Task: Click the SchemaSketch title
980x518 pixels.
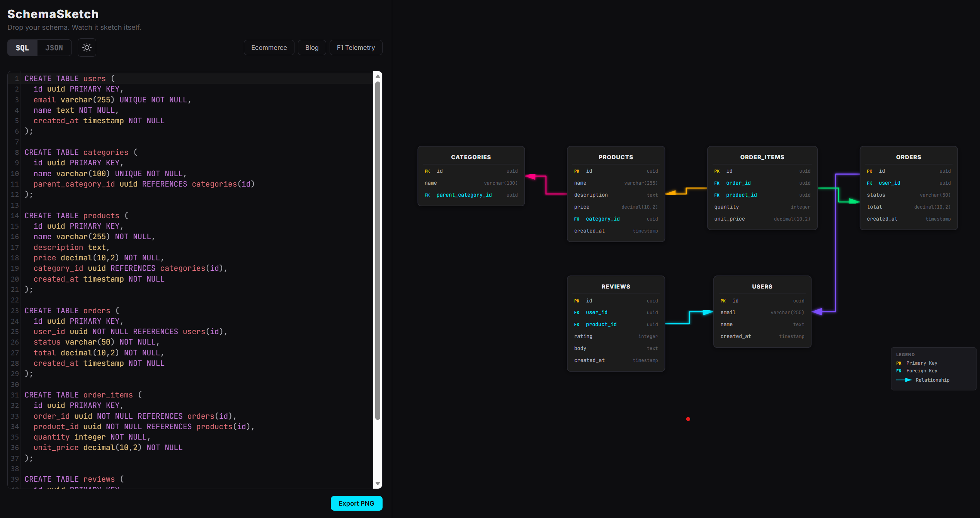Action: (53, 14)
